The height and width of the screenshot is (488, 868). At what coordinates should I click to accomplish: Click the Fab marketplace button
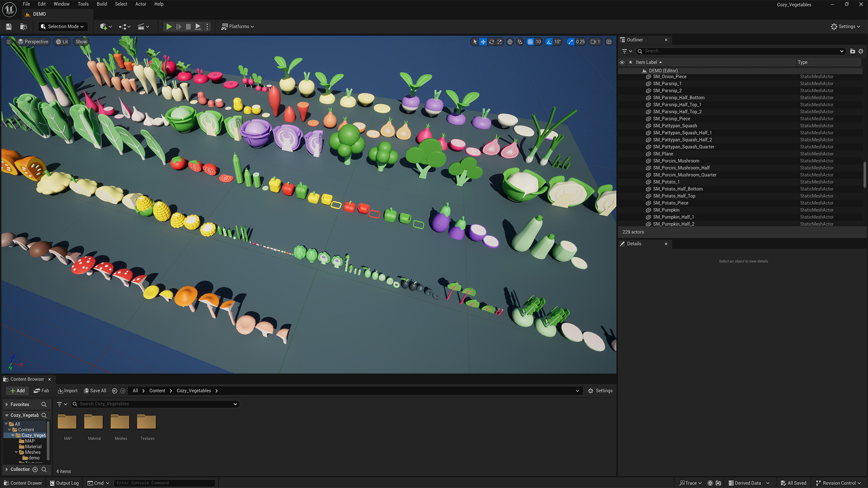pyautogui.click(x=41, y=391)
